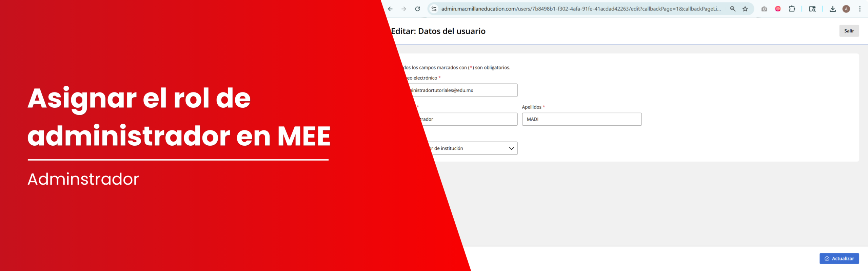Click the Actualizar button
The image size is (868, 271).
(x=839, y=258)
